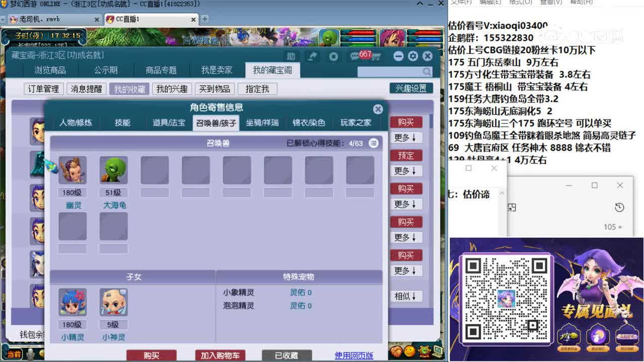Click 加入购物车 button
This screenshot has height=362, width=644.
click(x=220, y=355)
